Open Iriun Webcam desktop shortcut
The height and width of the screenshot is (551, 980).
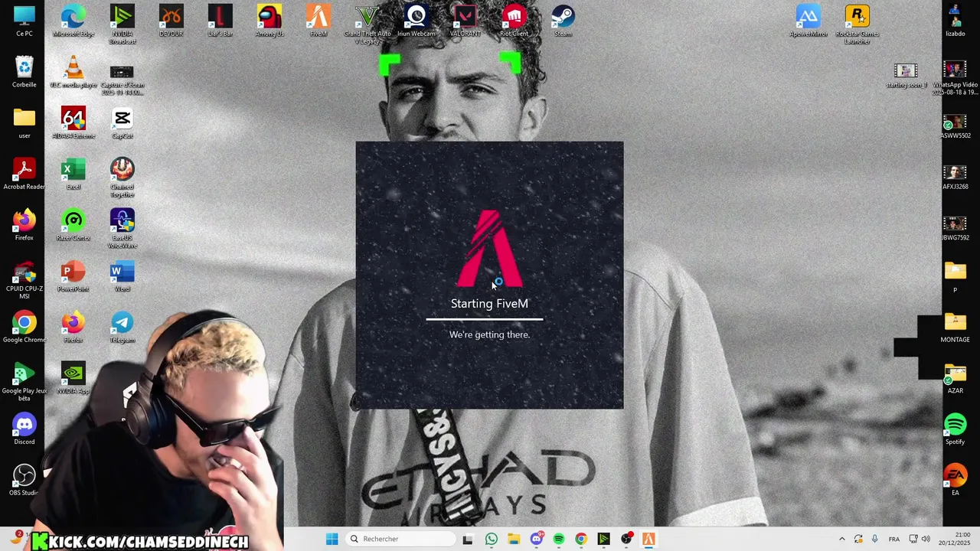(x=416, y=21)
